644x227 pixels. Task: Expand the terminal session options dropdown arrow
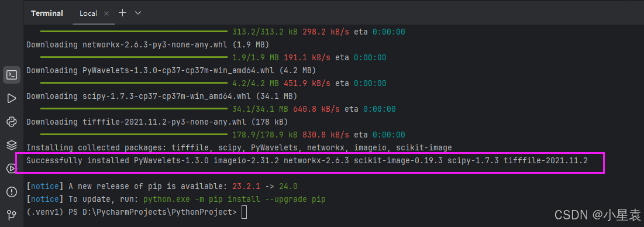tap(138, 13)
